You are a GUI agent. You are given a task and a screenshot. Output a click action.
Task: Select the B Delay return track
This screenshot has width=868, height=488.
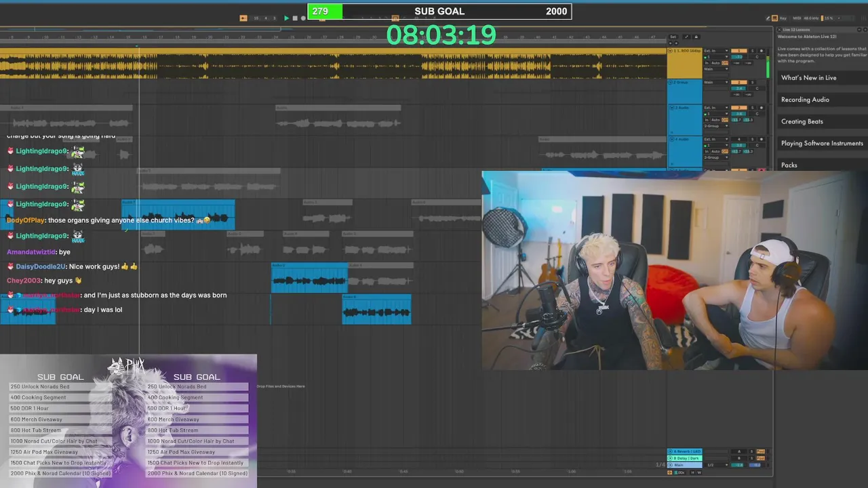pos(685,458)
